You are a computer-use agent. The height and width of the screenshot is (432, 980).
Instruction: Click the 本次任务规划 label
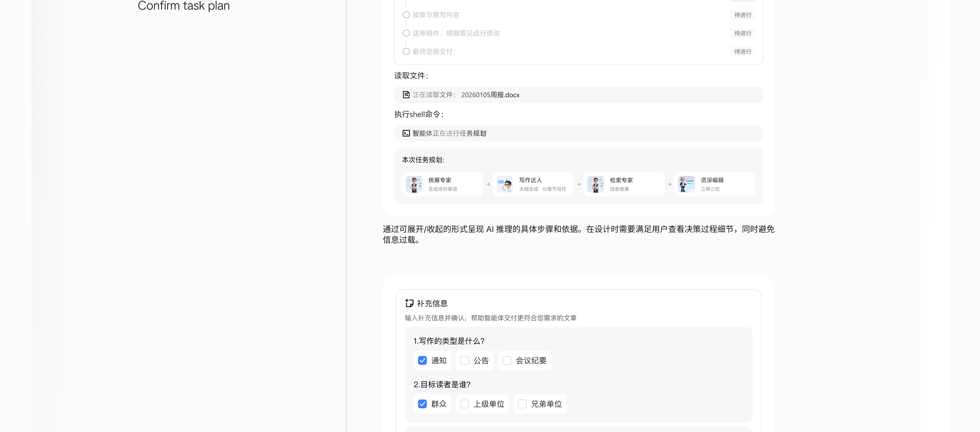tap(423, 160)
